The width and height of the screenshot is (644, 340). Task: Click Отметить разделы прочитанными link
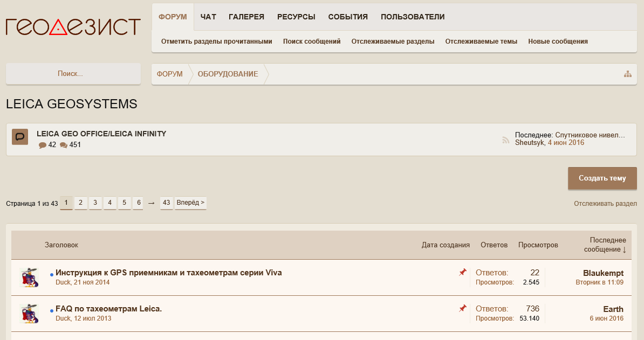216,41
